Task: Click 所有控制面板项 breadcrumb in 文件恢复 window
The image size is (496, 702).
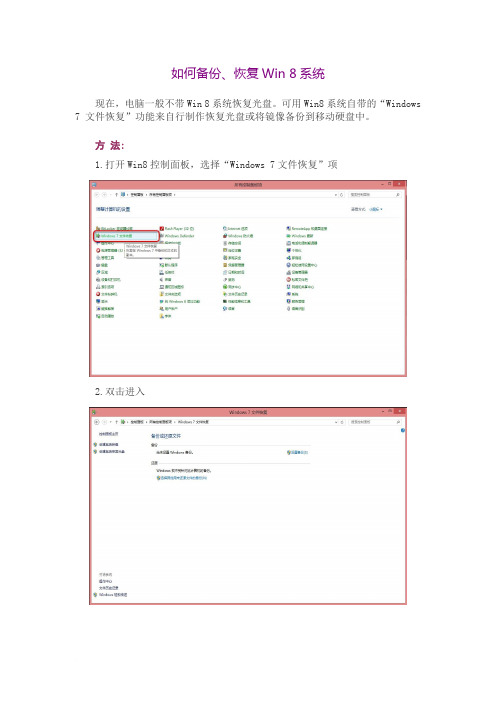Action: coord(160,422)
